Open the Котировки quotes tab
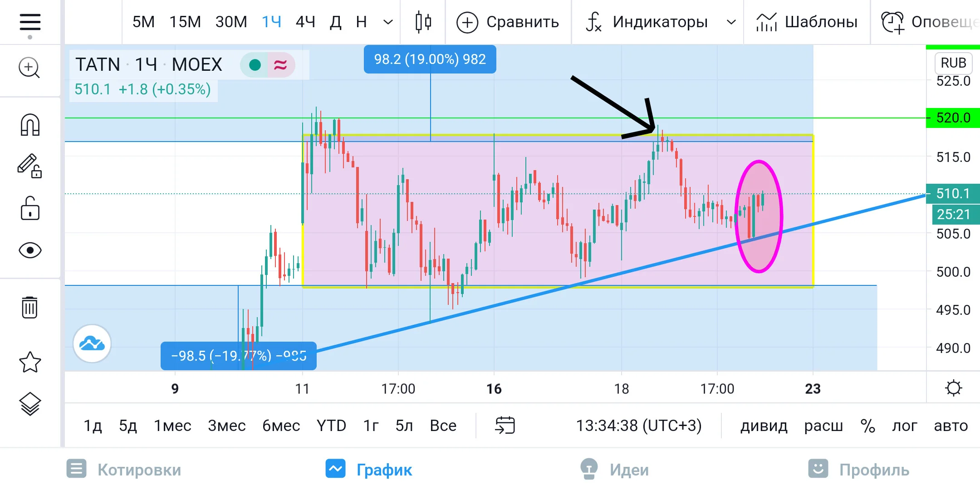980x490 pixels. click(124, 469)
